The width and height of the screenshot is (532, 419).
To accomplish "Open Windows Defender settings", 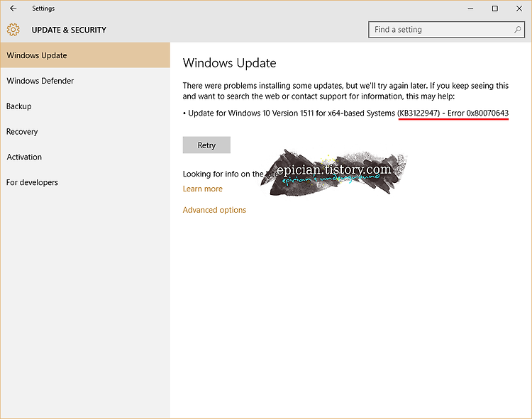I will (85, 81).
